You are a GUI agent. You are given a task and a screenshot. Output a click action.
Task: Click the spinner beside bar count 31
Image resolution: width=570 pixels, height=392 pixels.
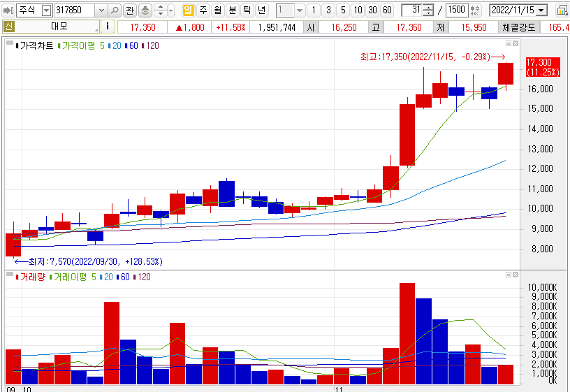coord(429,10)
